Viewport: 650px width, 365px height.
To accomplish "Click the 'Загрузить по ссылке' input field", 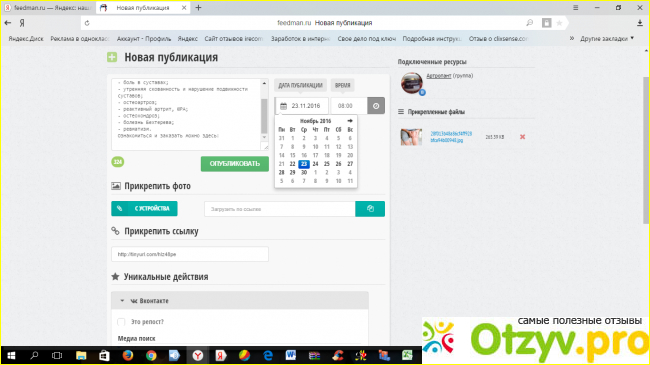I will 280,209.
